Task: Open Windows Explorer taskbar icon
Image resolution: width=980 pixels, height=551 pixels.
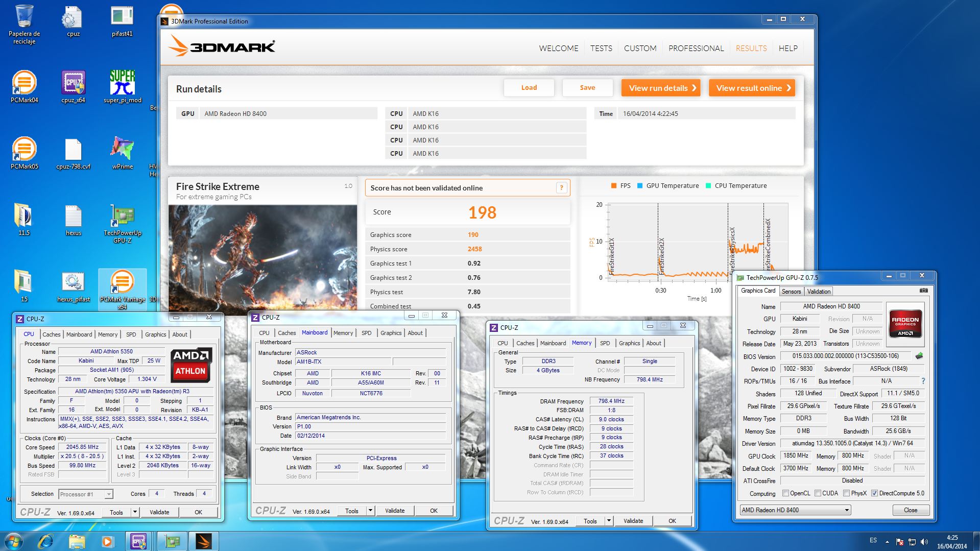Action: point(77,541)
